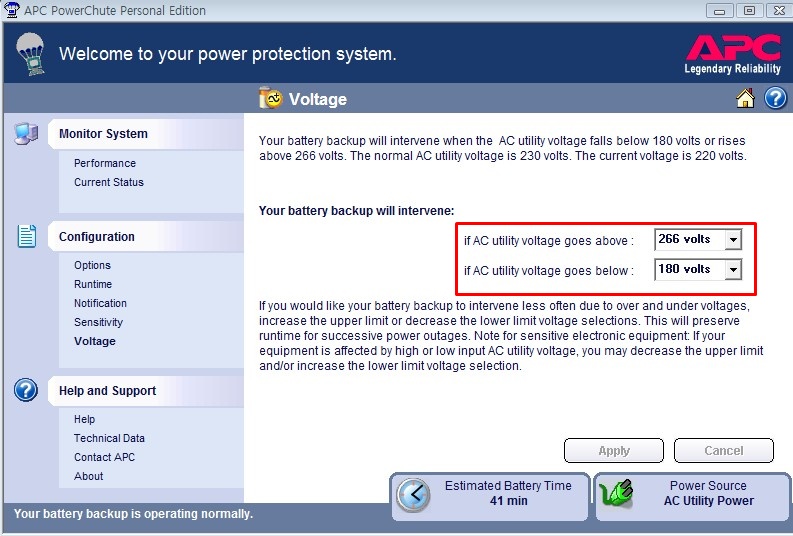The width and height of the screenshot is (793, 536).
Task: Click the Voltage battery icon in title
Action: coord(270,98)
